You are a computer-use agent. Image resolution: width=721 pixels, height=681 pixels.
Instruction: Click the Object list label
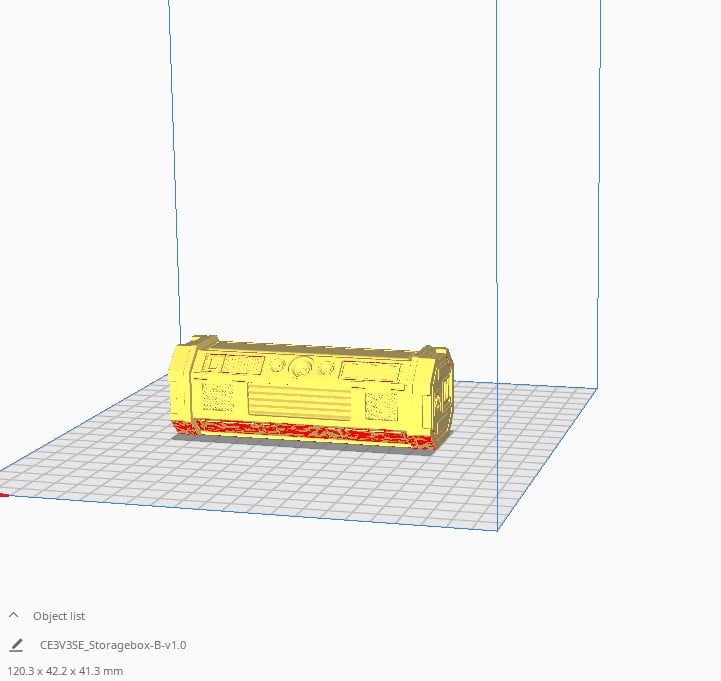coord(59,616)
